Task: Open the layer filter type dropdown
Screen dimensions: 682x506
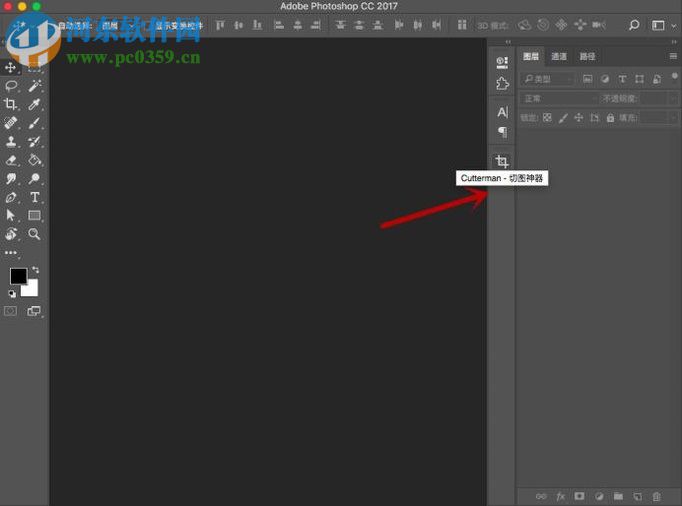Action: pyautogui.click(x=549, y=79)
